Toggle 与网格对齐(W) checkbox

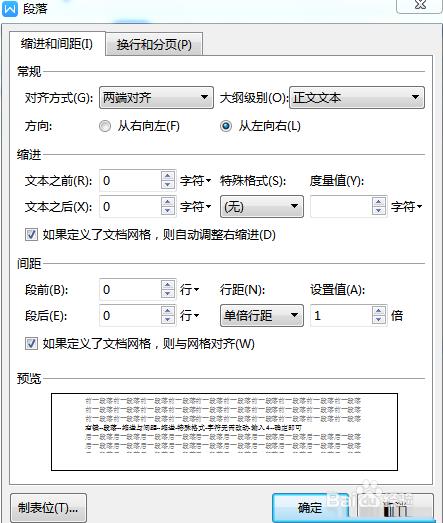click(31, 344)
